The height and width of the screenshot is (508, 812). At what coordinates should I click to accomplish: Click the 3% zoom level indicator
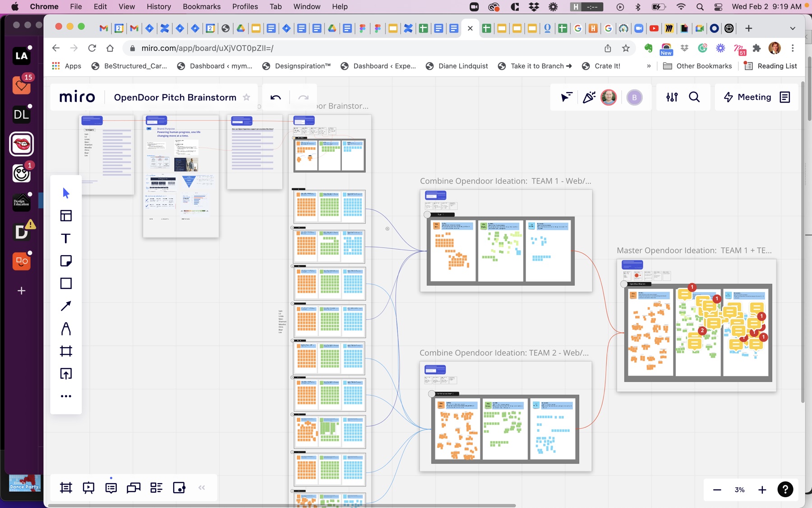click(x=739, y=490)
